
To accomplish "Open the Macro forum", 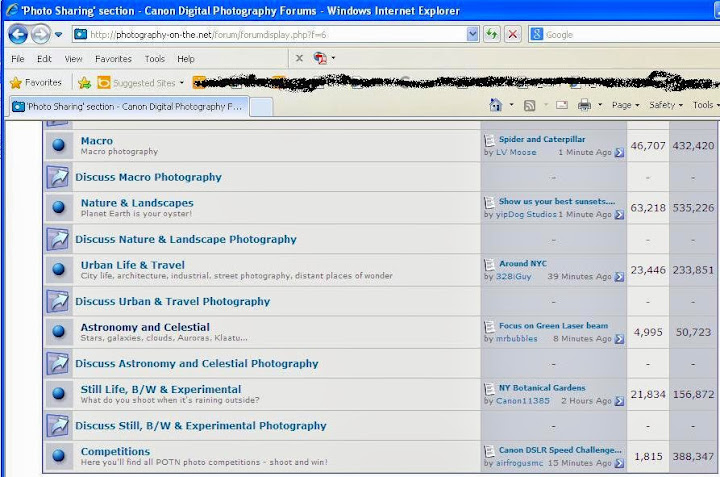I will (x=96, y=141).
